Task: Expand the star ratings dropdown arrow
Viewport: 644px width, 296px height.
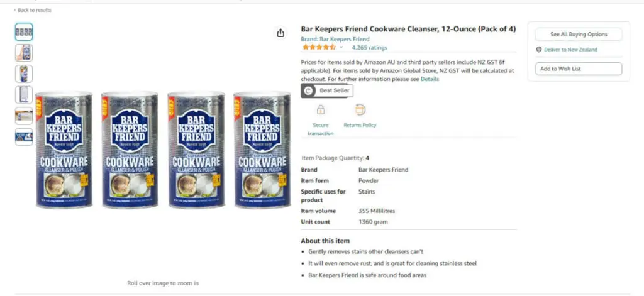Action: point(341,48)
